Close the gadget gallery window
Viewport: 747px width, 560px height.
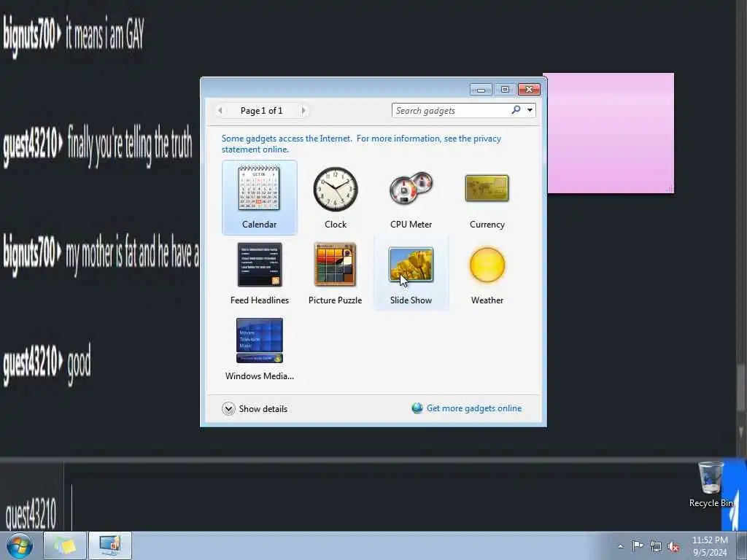click(x=529, y=90)
